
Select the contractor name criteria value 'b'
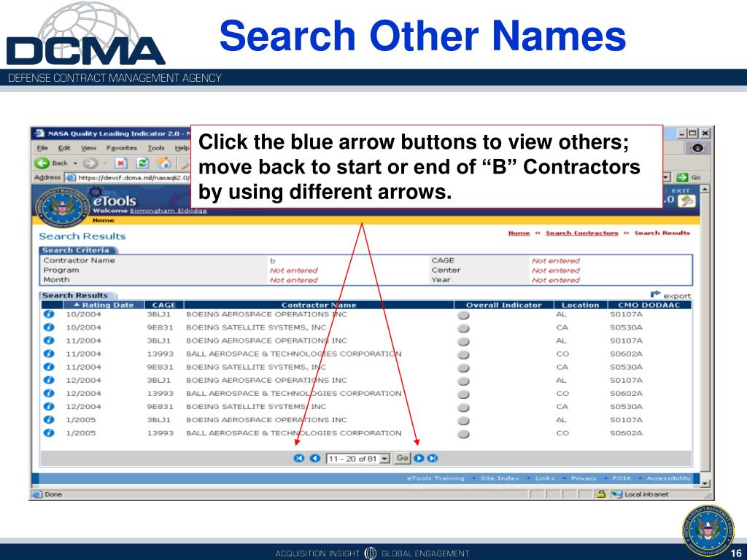click(273, 261)
